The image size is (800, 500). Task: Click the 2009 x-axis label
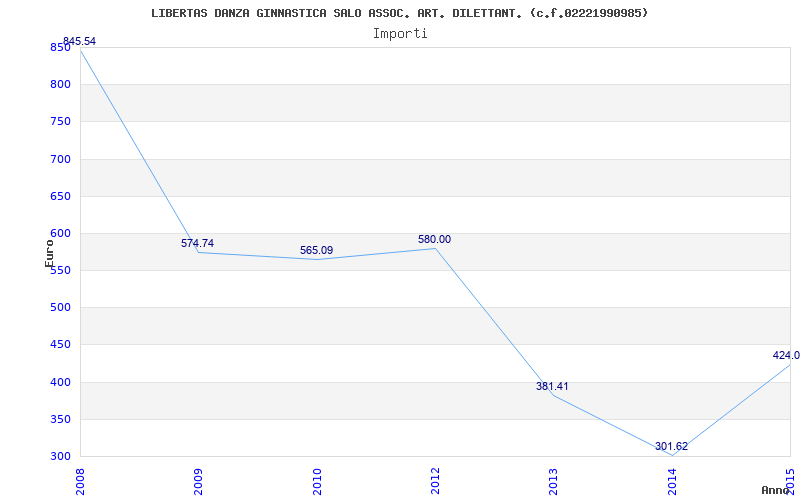click(x=198, y=481)
